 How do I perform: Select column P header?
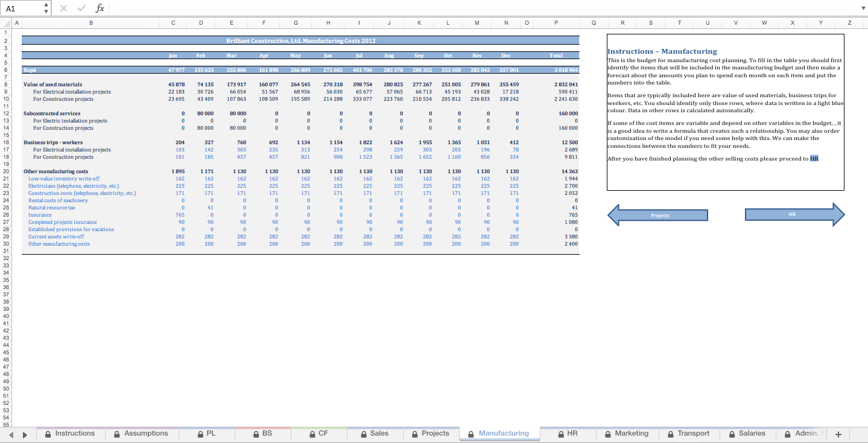coord(556,23)
